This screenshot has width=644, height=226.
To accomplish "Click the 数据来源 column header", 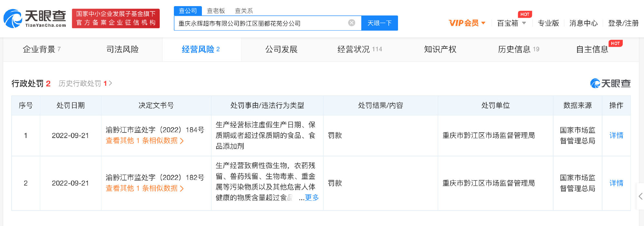I will [578, 105].
